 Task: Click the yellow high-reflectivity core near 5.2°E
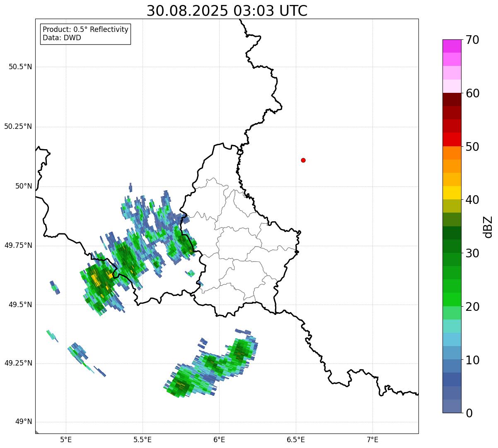coord(96,280)
